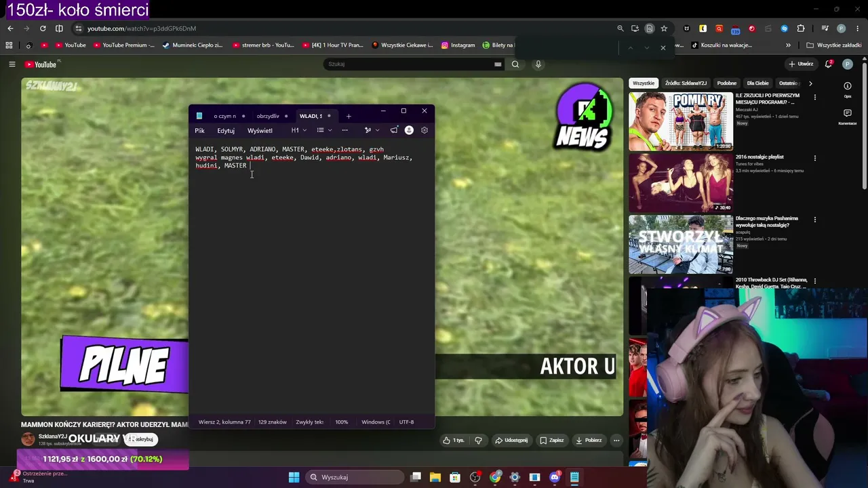Open YouTube notifications bell
The height and width of the screenshot is (488, 868).
pyautogui.click(x=829, y=64)
